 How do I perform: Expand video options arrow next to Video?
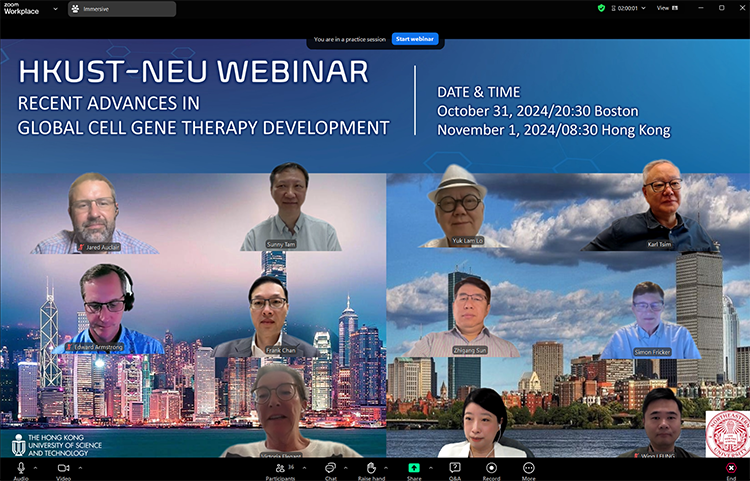coord(80,468)
